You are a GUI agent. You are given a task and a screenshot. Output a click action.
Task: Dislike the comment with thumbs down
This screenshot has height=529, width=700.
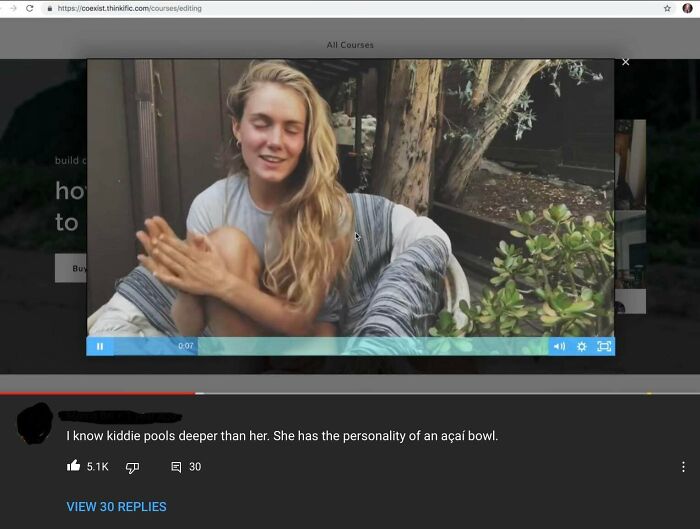click(x=132, y=467)
